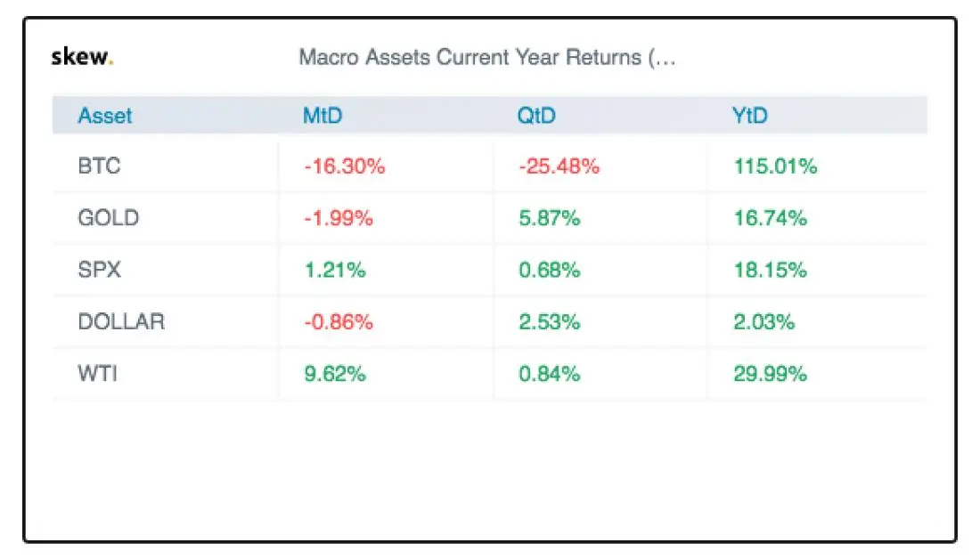Select the GOLD asset row label
This screenshot has height=559, width=980.
(x=109, y=218)
